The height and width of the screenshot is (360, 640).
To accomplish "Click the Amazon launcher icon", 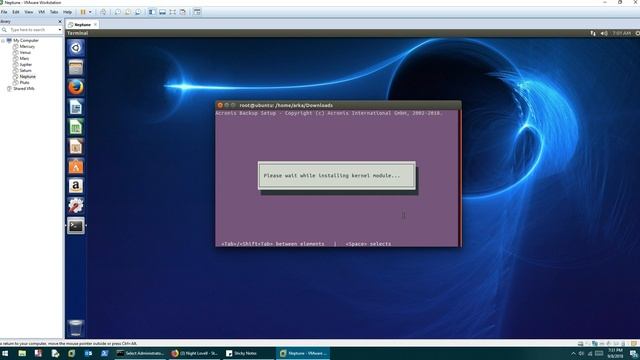I will (x=76, y=186).
